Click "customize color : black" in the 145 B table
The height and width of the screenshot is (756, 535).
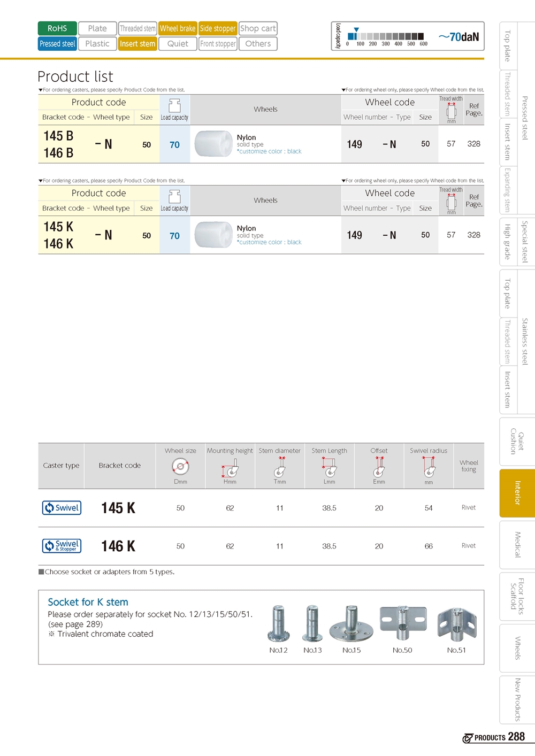(x=270, y=151)
